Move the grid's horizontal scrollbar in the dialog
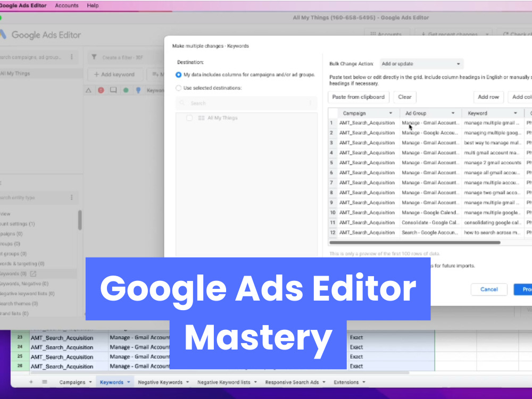This screenshot has width=532, height=399. [415, 243]
